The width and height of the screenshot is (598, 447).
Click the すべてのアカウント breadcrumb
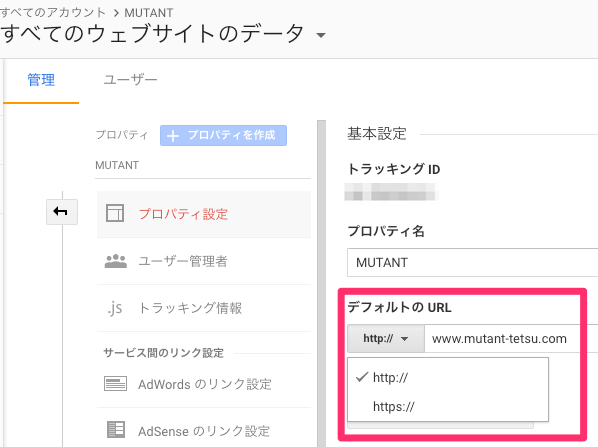tap(53, 13)
